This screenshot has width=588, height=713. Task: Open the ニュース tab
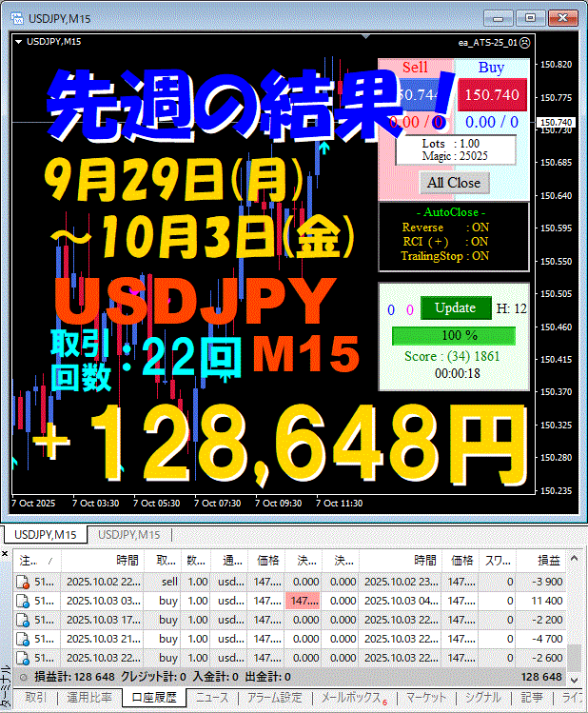pos(212,698)
